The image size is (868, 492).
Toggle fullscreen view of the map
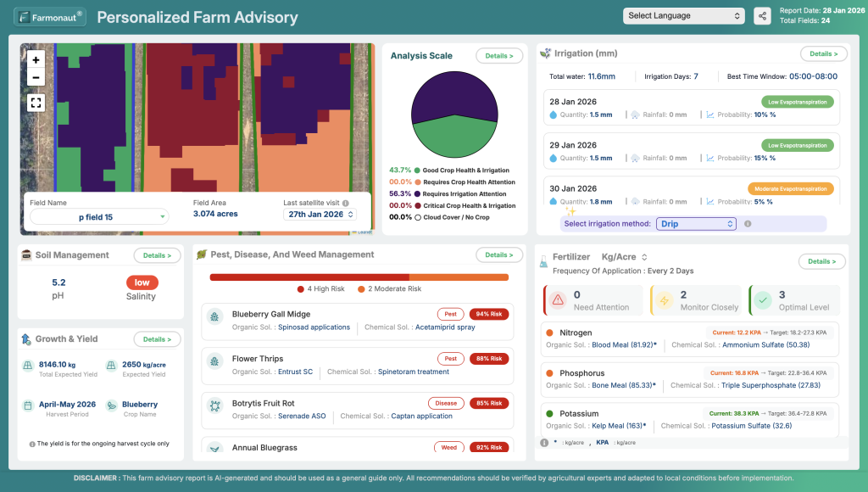click(x=36, y=103)
